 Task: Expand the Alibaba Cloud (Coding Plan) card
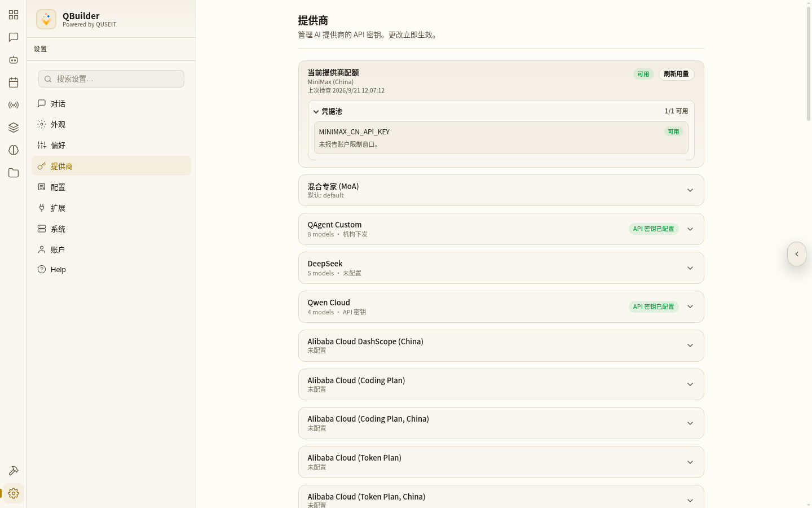point(690,384)
